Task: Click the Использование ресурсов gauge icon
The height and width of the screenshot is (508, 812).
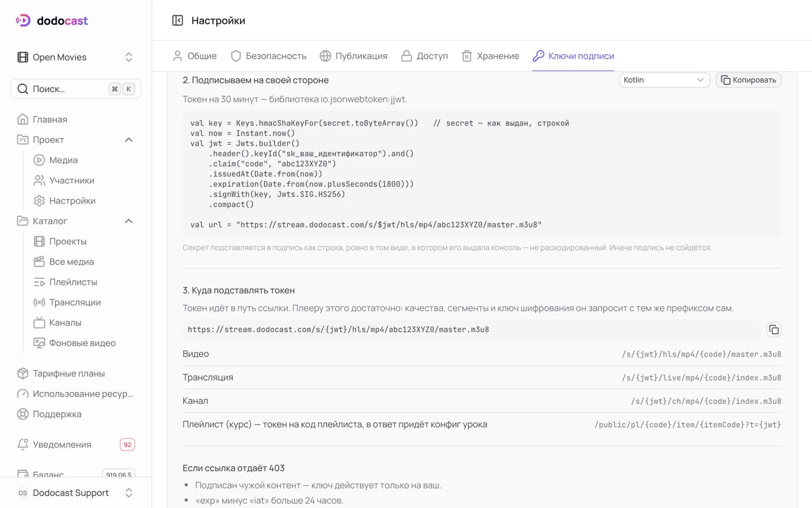Action: [23, 394]
